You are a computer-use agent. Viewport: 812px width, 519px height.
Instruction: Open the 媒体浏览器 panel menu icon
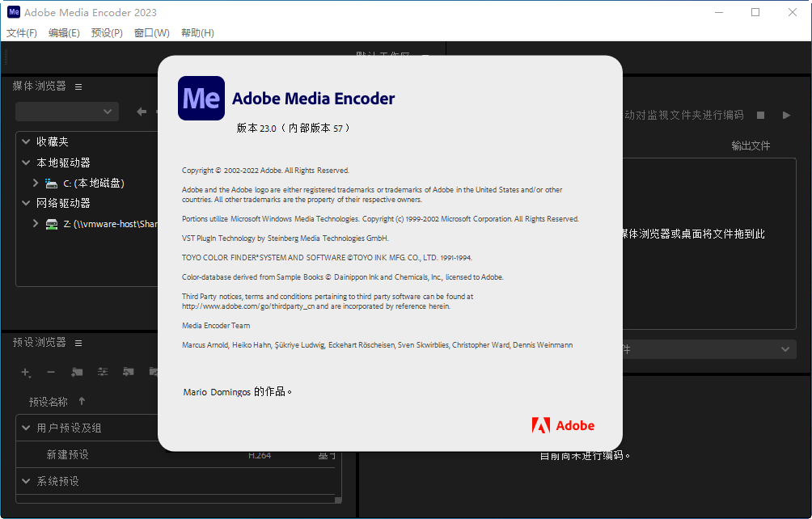(78, 86)
